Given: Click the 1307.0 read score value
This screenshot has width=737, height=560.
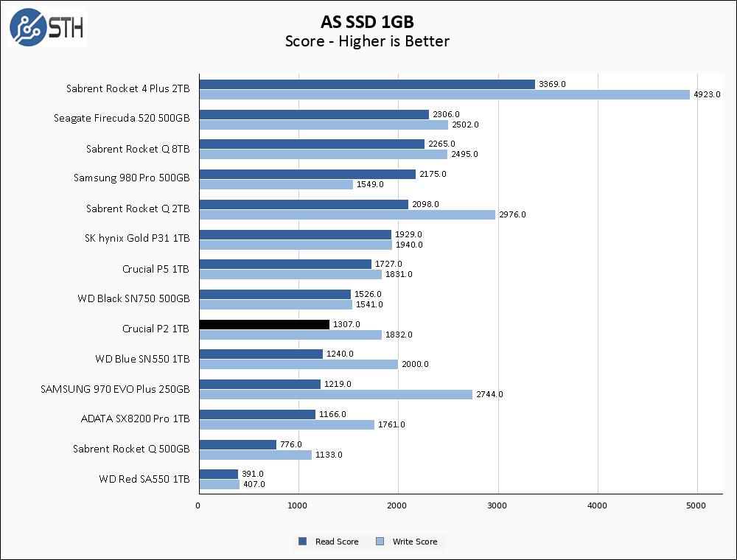Looking at the screenshot, I should tap(346, 324).
